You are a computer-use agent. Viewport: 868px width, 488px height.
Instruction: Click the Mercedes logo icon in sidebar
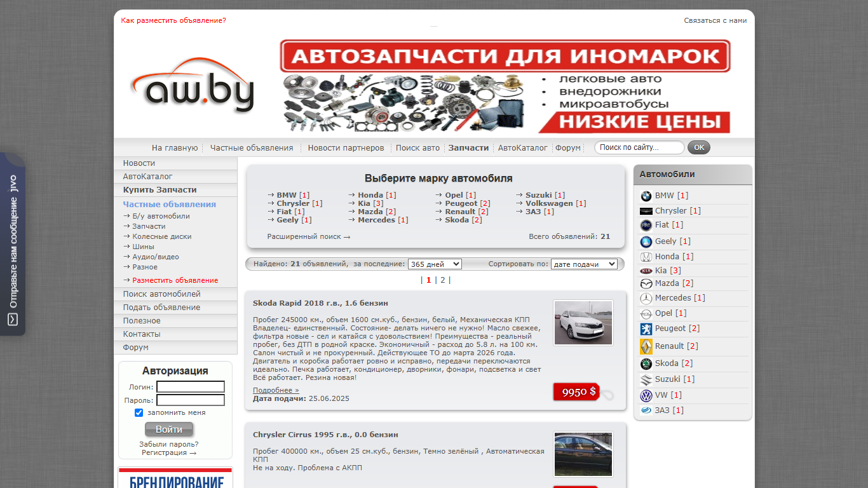click(x=646, y=298)
